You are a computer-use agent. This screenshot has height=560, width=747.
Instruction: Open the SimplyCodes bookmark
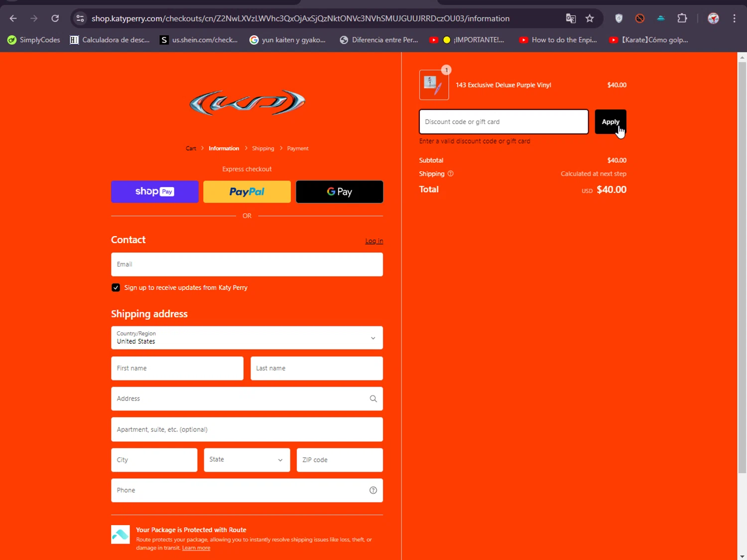34,40
